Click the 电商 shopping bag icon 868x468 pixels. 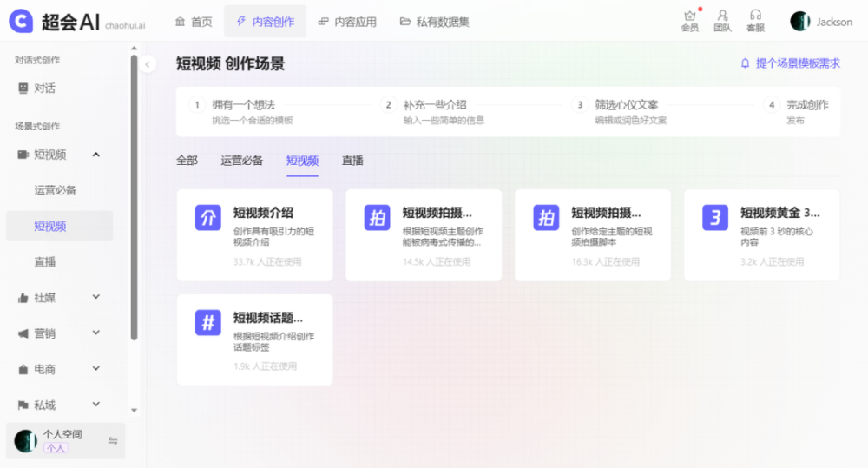pyautogui.click(x=23, y=369)
